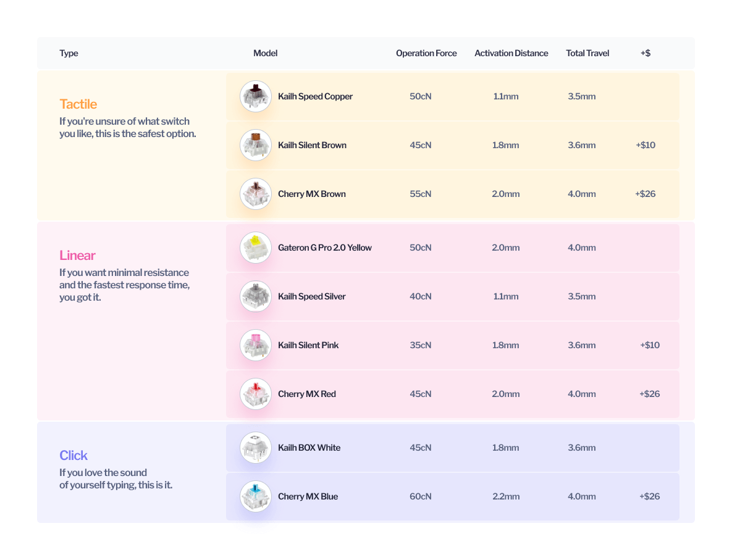Click the Cherry MX Brown switch icon
The image size is (732, 560).
click(256, 194)
